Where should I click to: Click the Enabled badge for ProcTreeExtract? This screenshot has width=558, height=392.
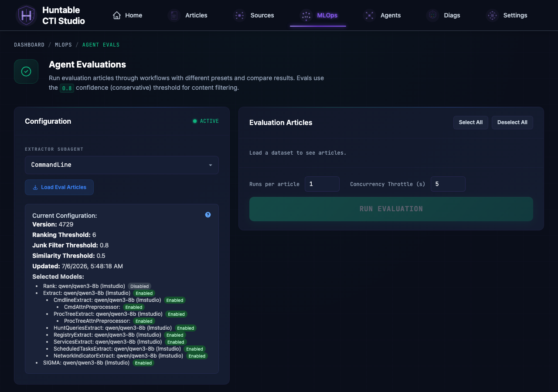tap(176, 314)
